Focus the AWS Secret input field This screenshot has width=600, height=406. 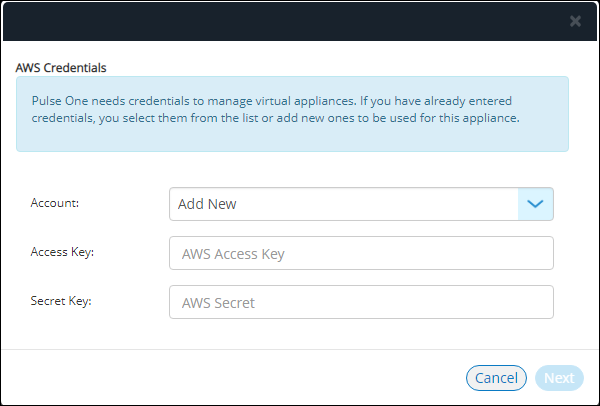coord(361,302)
